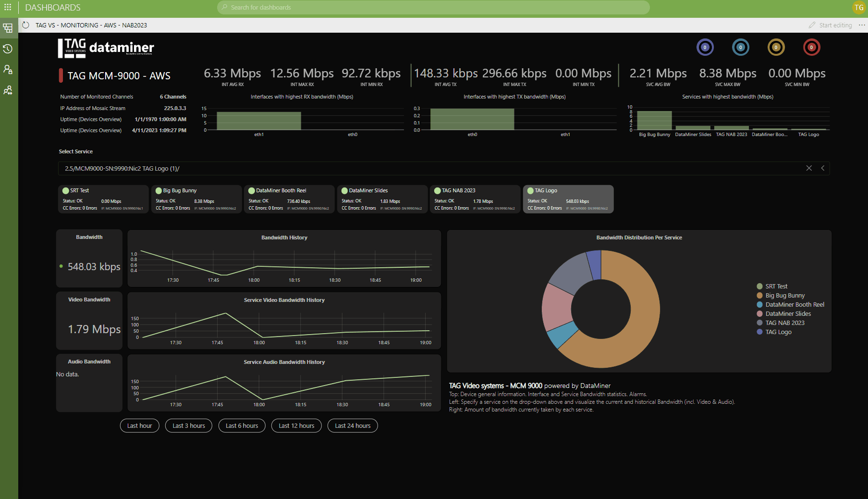868x499 pixels.
Task: Click the 548.03 kbps bandwidth value
Action: pos(94,266)
